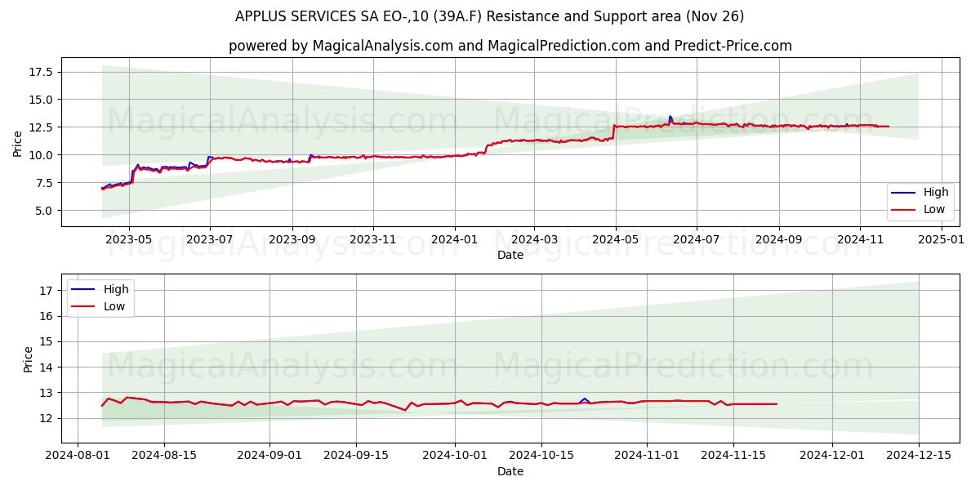Click the 15.0 price tick label

click(x=42, y=100)
